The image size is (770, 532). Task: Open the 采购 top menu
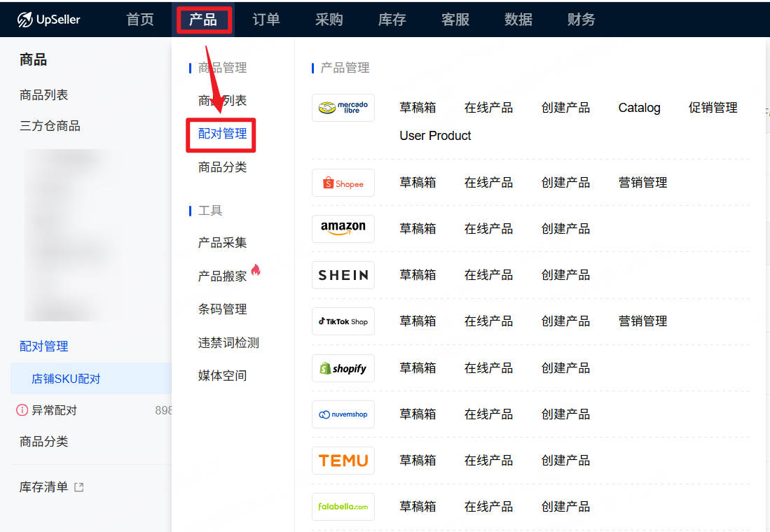point(329,19)
